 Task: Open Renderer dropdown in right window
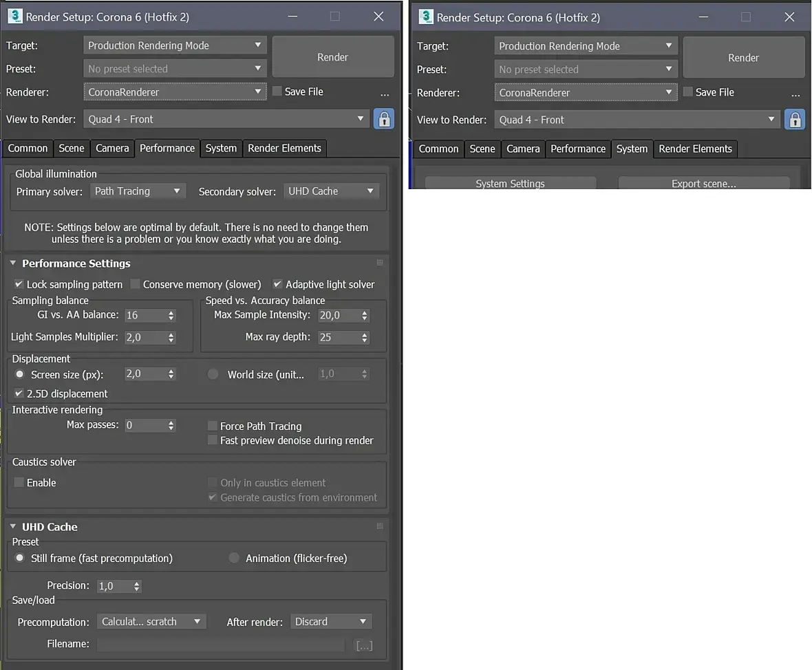[x=586, y=93]
